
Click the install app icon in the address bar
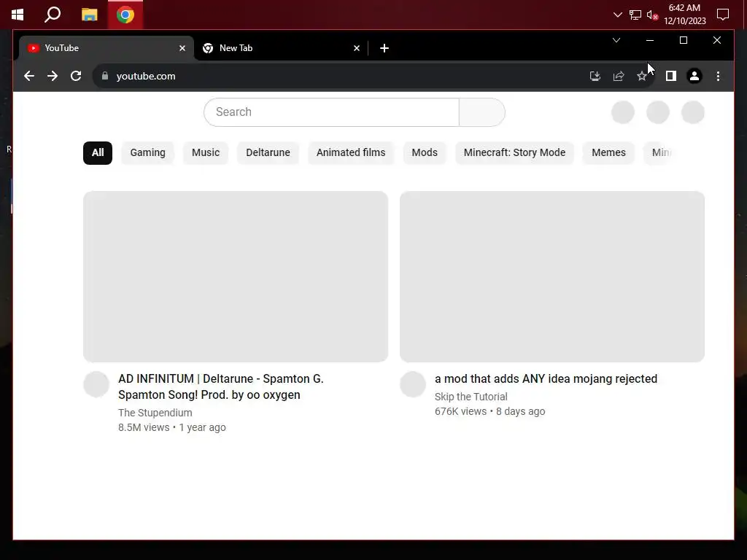click(595, 76)
